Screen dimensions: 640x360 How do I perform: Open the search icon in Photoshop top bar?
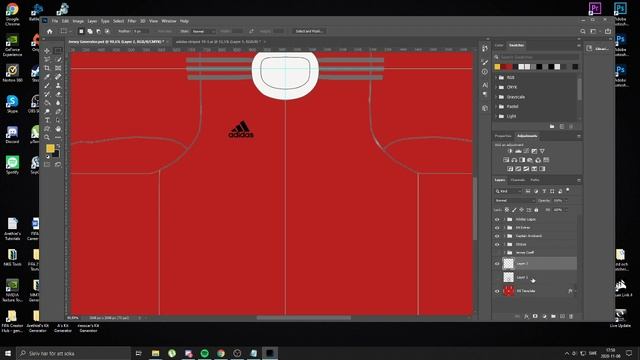click(583, 31)
